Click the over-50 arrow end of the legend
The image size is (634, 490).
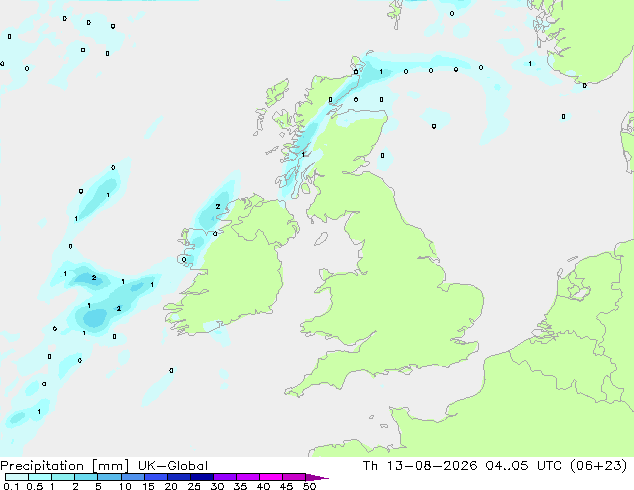(317, 477)
